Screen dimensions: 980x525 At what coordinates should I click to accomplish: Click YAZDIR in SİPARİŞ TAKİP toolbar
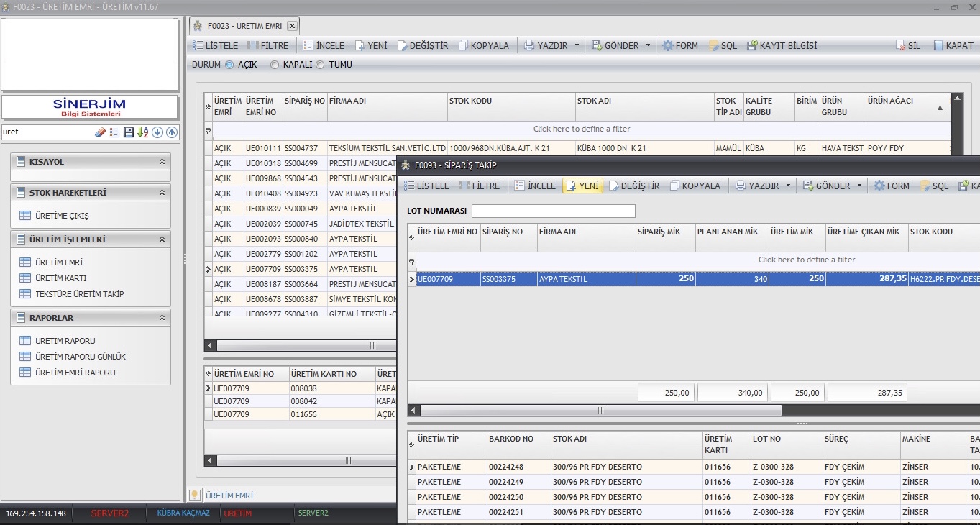(x=759, y=186)
